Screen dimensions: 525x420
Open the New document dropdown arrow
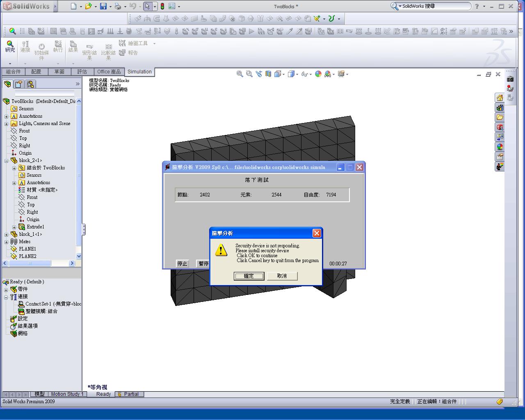click(x=81, y=7)
